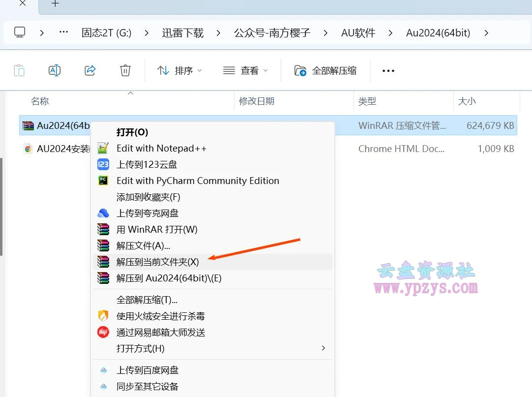
Task: Click the 全部解压缩 toolbar button
Action: [x=325, y=71]
